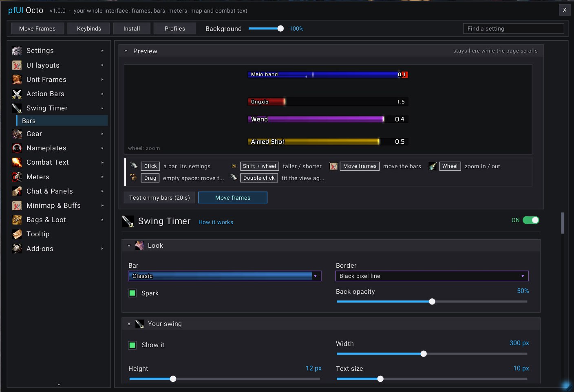Click the Tooltip scroll icon
The height and width of the screenshot is (392, 574).
(17, 234)
